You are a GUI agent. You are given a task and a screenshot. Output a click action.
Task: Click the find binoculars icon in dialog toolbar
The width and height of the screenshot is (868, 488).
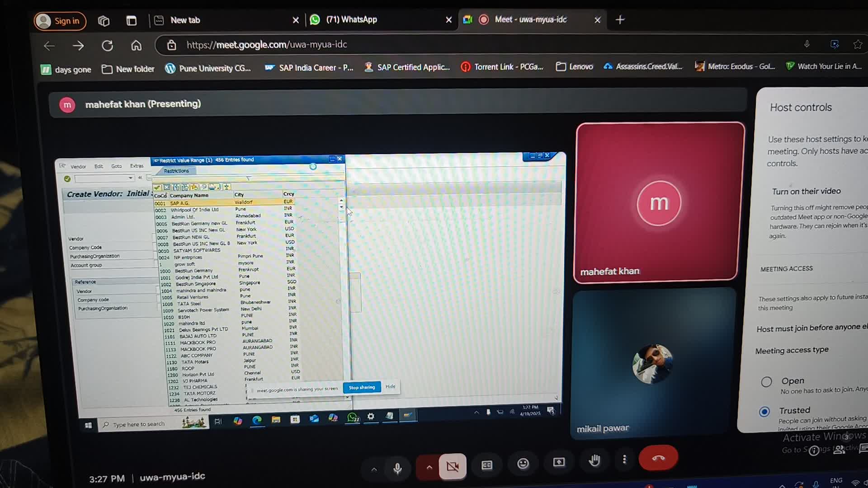click(176, 187)
